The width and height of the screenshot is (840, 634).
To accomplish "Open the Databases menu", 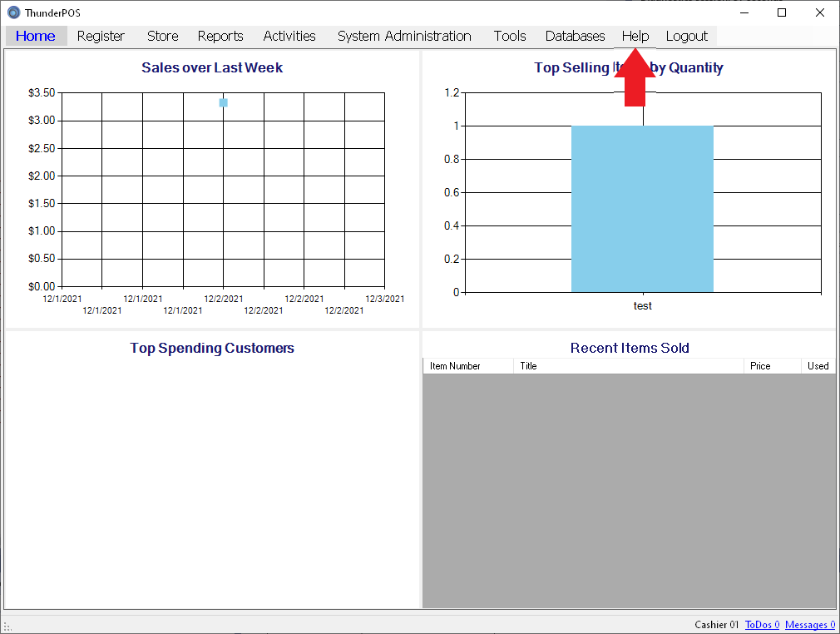I will tap(575, 36).
